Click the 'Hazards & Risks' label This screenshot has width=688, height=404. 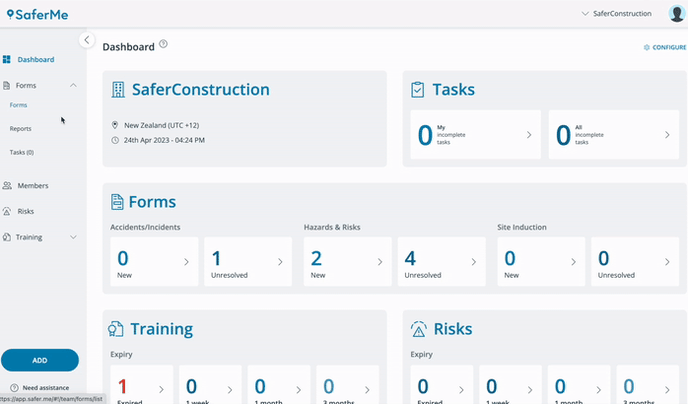[x=332, y=227]
